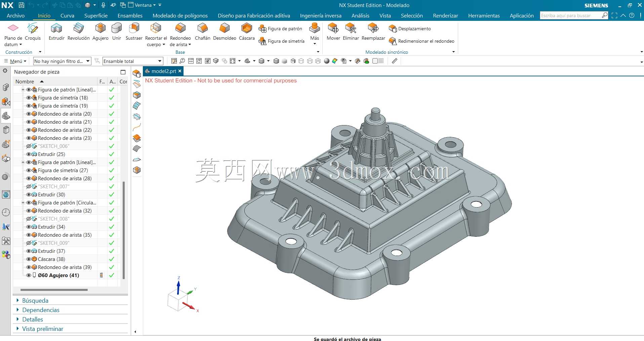This screenshot has width=644, height=341.
Task: Choose the Sustraer tool
Action: pos(134,32)
